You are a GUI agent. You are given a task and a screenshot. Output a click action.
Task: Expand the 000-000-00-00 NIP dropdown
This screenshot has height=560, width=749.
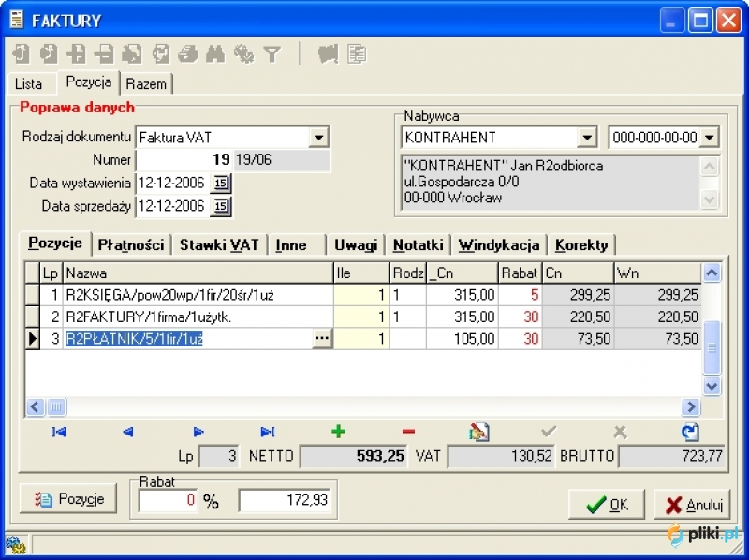coord(710,138)
